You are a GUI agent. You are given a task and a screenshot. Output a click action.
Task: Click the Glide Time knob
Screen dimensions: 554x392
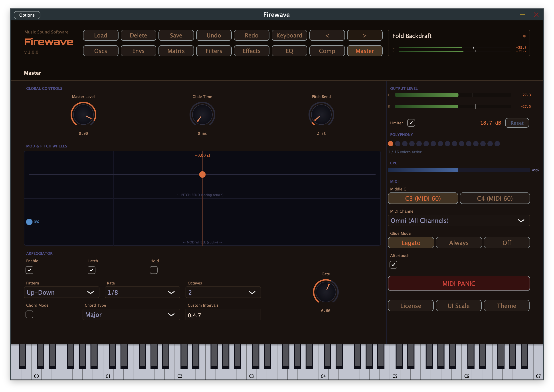pos(202,114)
